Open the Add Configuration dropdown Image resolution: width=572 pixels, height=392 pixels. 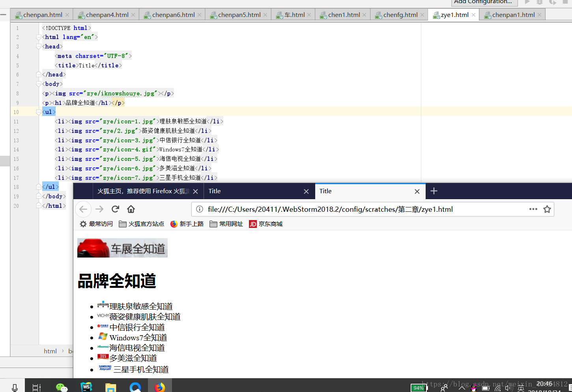tap(484, 2)
